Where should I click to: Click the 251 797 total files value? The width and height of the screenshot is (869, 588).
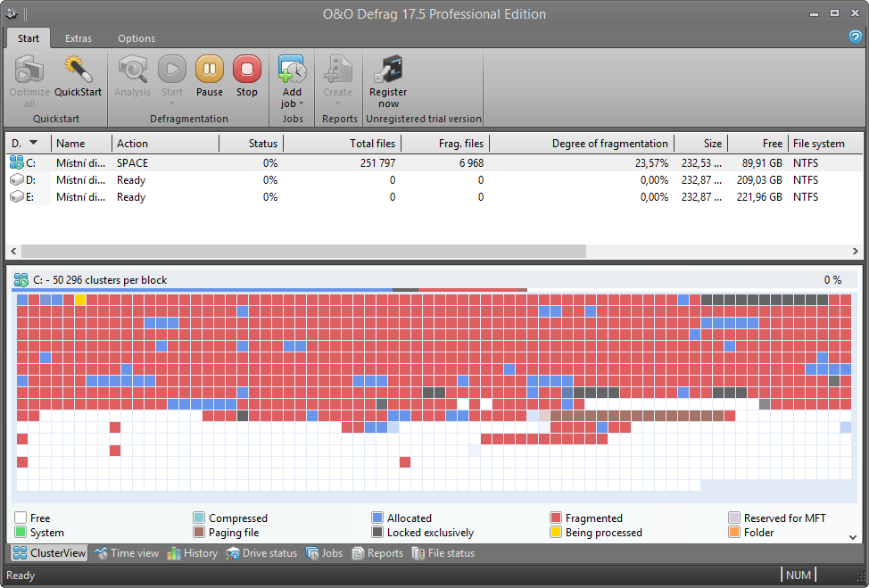coord(377,163)
